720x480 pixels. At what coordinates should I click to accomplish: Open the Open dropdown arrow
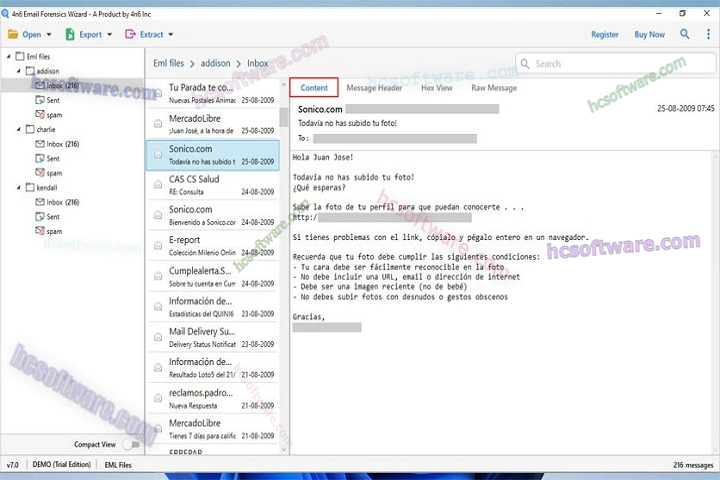49,34
